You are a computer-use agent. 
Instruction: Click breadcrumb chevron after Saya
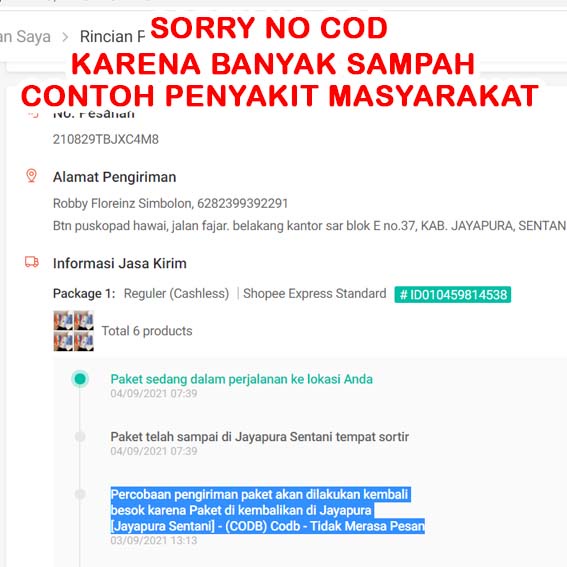coord(65,37)
